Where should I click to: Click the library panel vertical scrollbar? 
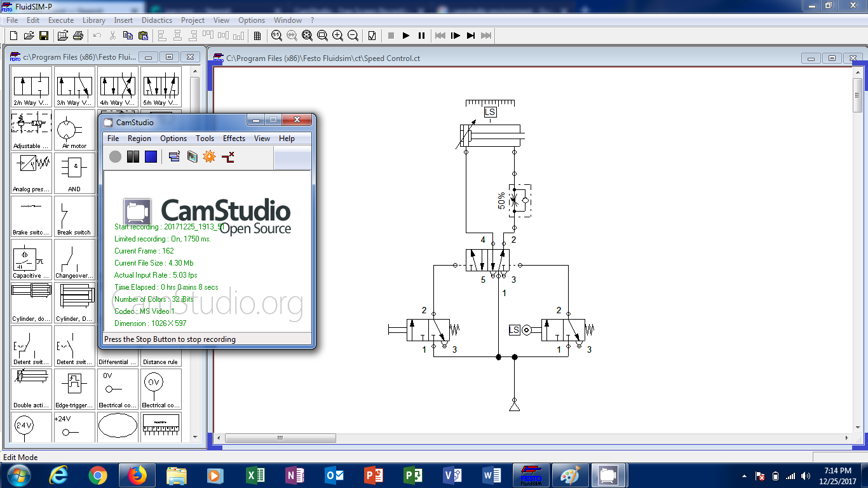pyautogui.click(x=195, y=254)
